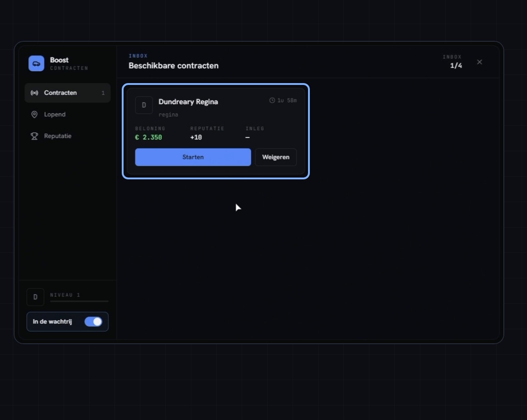Click the Reputatie trophy icon
The height and width of the screenshot is (420, 527).
[x=34, y=136]
